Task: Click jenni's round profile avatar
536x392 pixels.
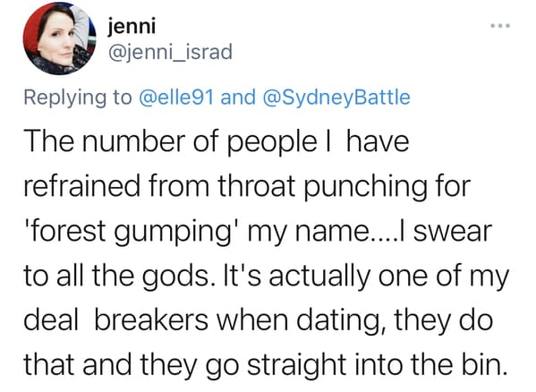Action: [59, 38]
